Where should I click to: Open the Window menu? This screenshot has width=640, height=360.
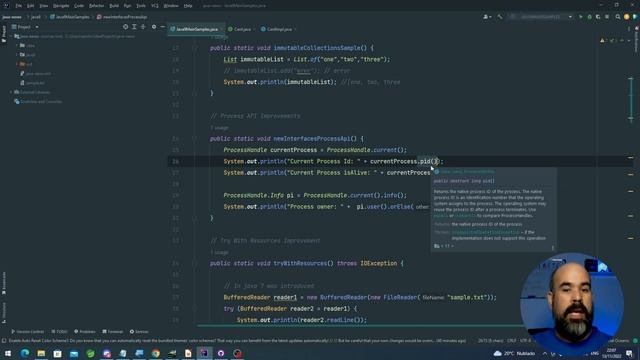[171, 6]
